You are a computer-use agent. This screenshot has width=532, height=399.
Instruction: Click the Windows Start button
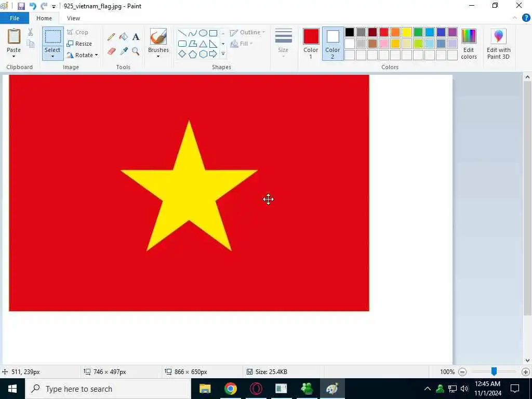[12, 389]
